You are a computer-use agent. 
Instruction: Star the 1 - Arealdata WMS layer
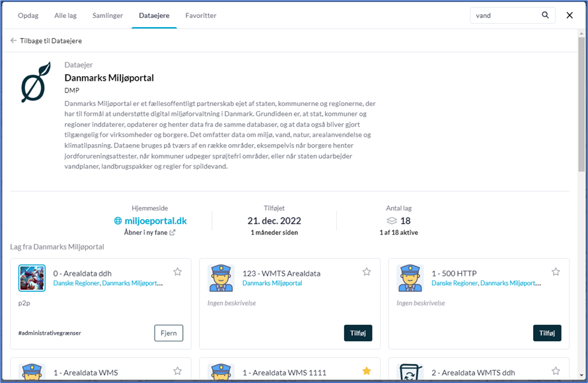point(177,371)
